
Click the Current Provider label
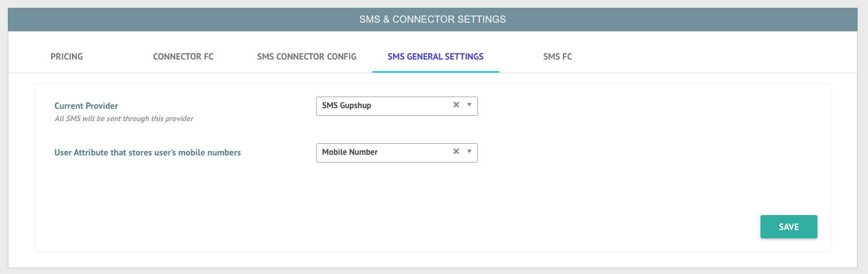86,106
